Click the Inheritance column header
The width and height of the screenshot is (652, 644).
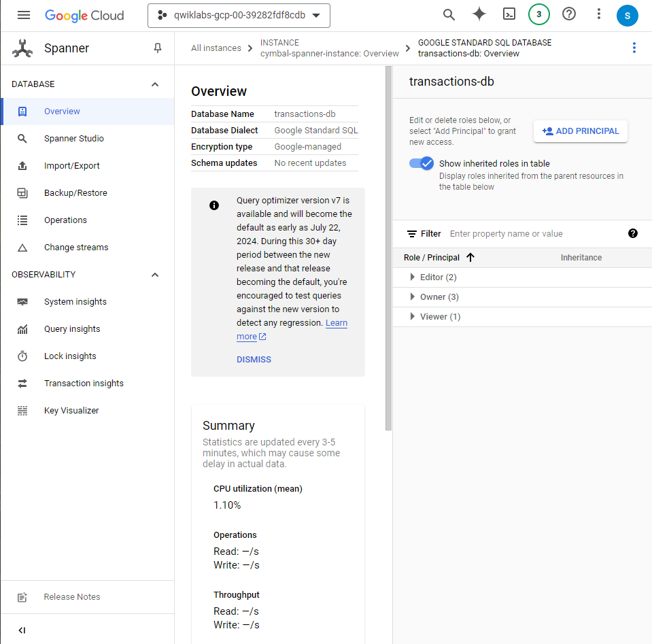coord(581,258)
